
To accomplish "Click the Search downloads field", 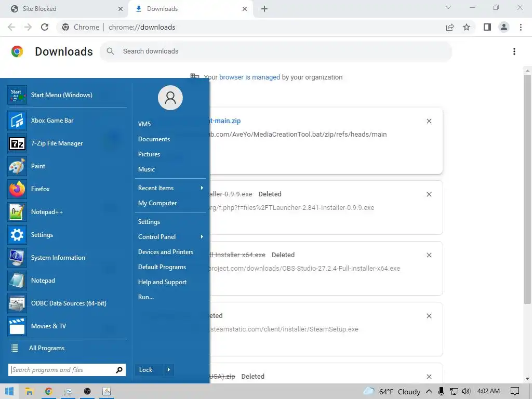I will point(276,51).
